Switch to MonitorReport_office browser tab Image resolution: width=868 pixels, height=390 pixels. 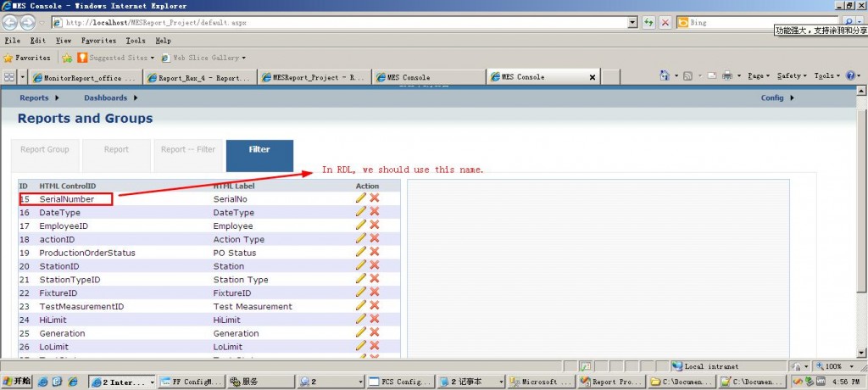pyautogui.click(x=86, y=77)
